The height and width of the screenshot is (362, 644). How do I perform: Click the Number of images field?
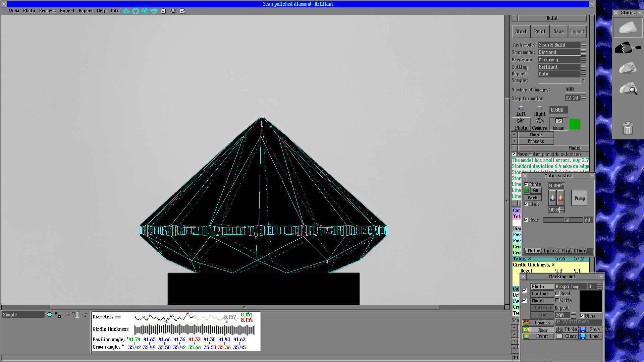pyautogui.click(x=575, y=89)
